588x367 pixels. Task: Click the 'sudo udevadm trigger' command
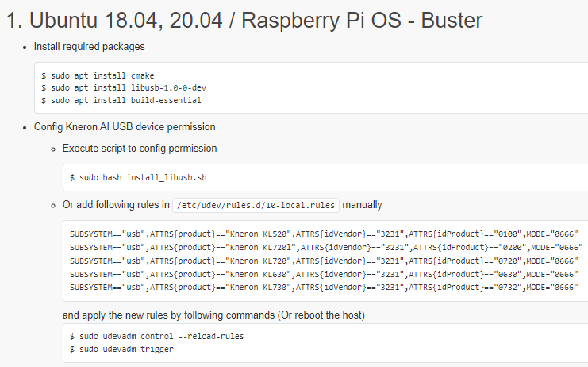click(121, 349)
